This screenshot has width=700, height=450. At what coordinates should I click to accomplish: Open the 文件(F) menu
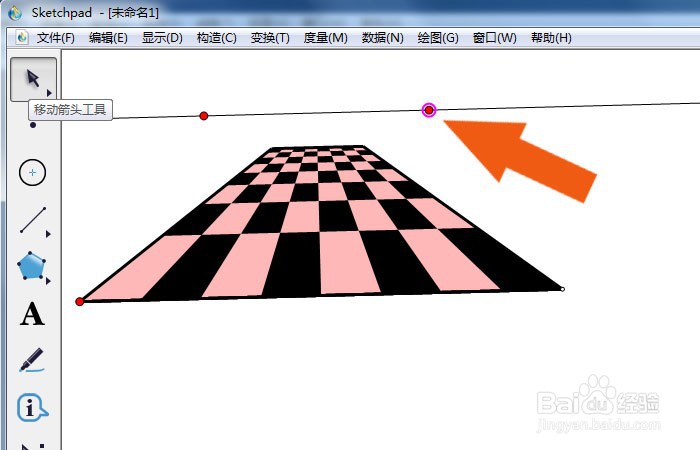(x=56, y=38)
